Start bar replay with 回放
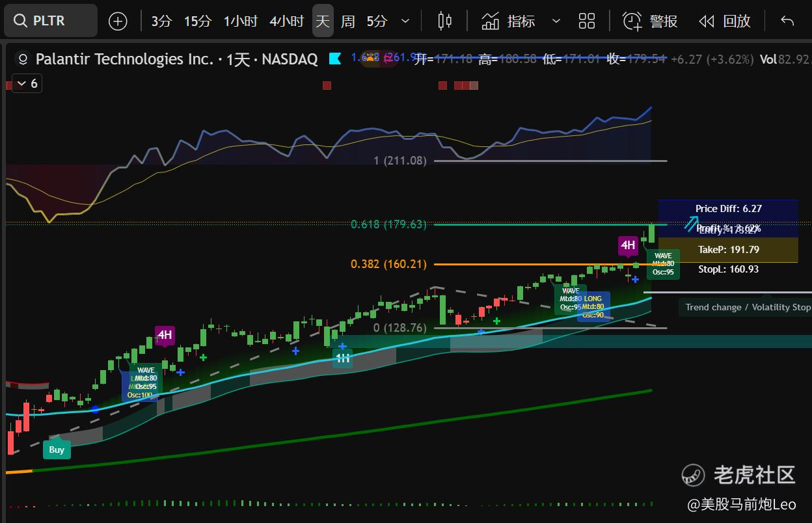 [725, 21]
